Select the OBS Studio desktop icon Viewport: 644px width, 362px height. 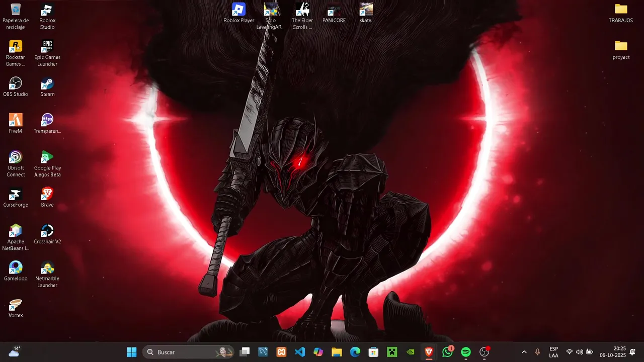[x=16, y=86]
